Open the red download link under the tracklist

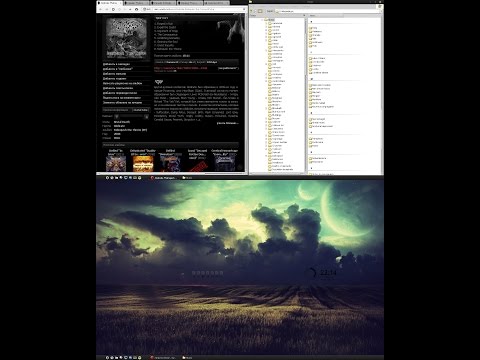(180, 68)
